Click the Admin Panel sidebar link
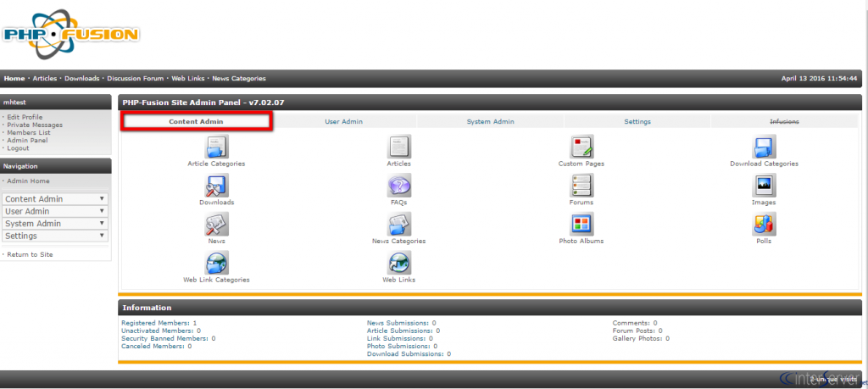 28,141
